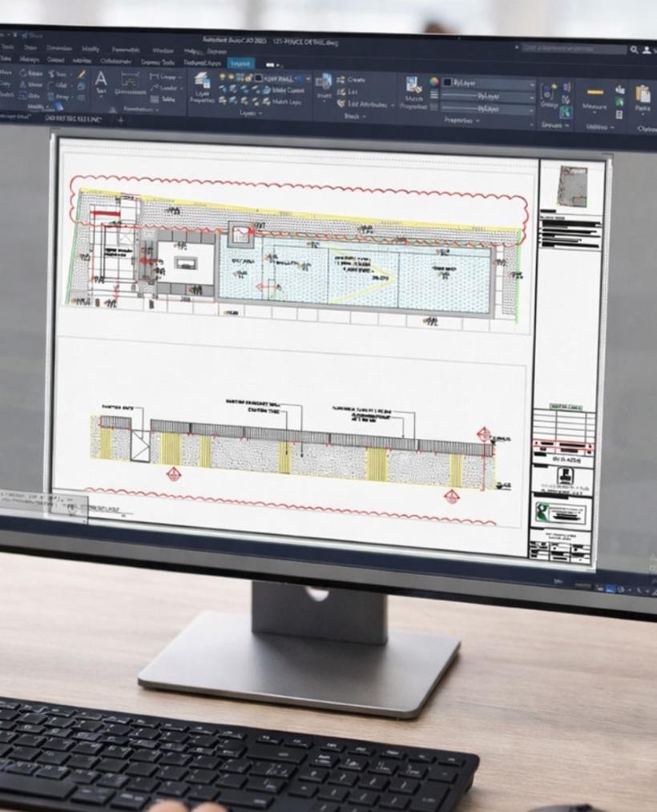Open the Express Tools ribbon tab
Image resolution: width=657 pixels, height=812 pixels.
point(158,61)
